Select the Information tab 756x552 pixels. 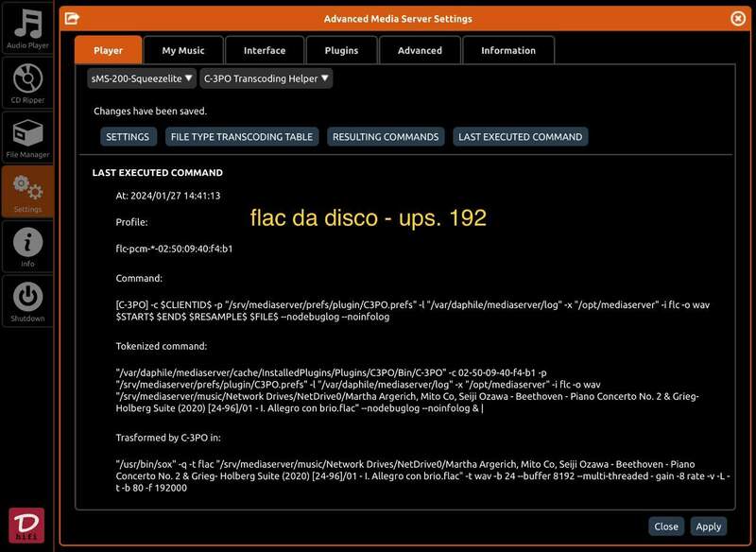507,50
